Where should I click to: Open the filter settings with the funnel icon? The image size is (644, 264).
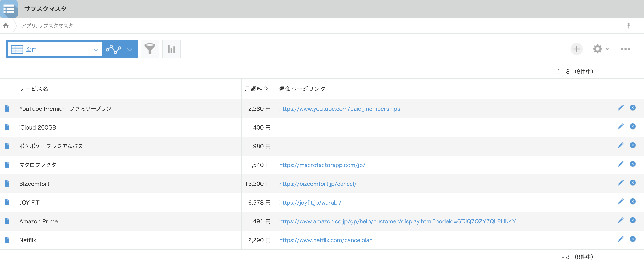[150, 49]
